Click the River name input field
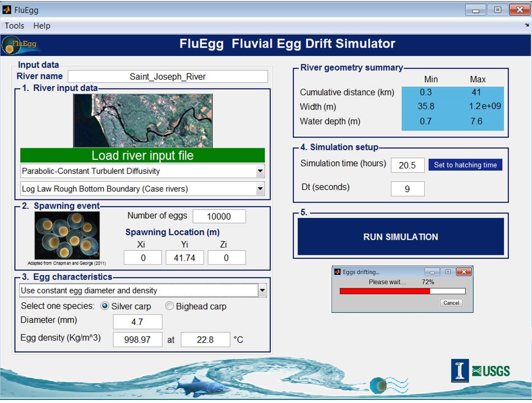 (x=167, y=76)
